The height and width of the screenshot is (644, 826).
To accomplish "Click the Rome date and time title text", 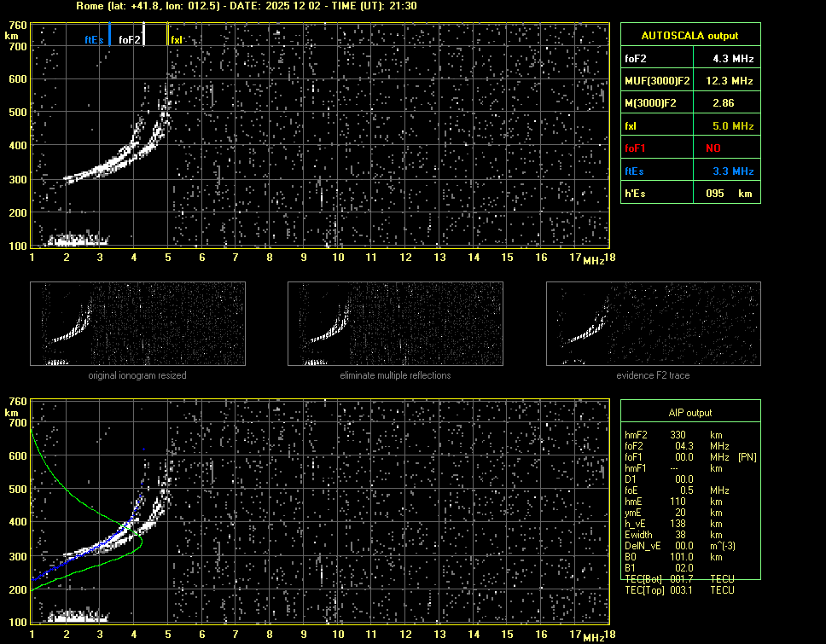I will [x=246, y=6].
